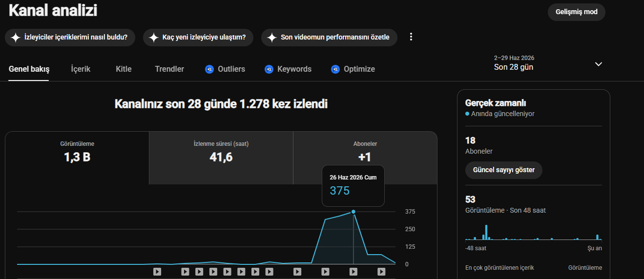The width and height of the screenshot is (644, 279).
Task: Click the 250 y-axis label
Action: coord(410,229)
